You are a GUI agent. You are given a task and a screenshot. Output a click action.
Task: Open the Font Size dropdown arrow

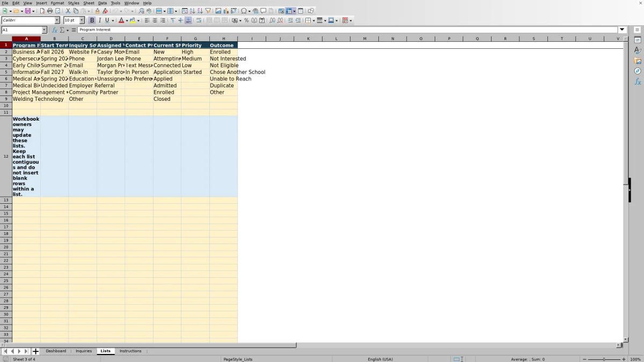tap(82, 20)
